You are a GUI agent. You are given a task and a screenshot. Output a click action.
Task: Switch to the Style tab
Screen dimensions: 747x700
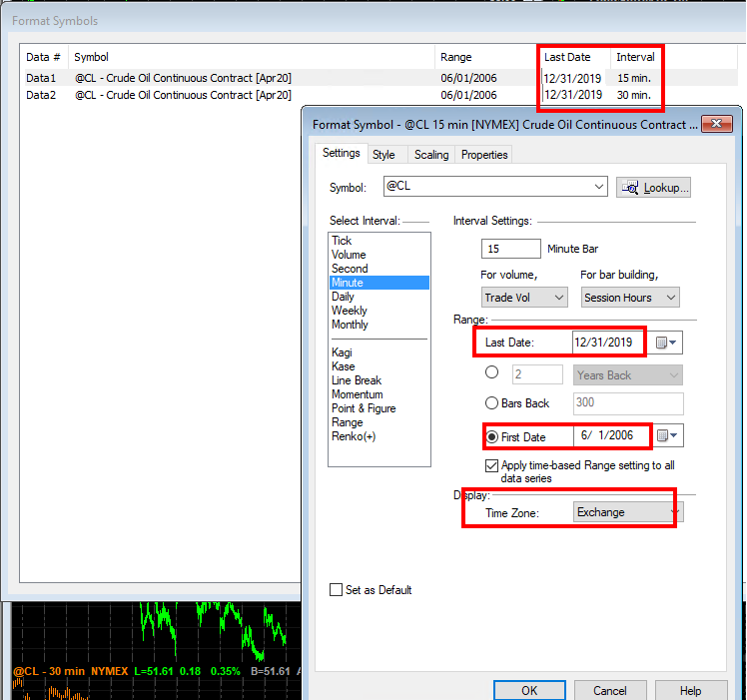[383, 155]
